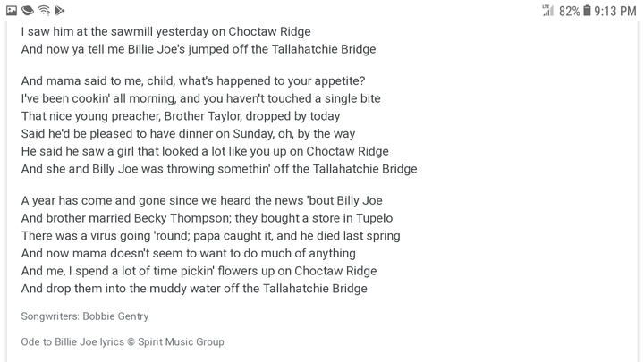Viewport: 644px width, 362px height.
Task: Tap the line 'what's happened to your appetite?'
Action: click(x=193, y=80)
